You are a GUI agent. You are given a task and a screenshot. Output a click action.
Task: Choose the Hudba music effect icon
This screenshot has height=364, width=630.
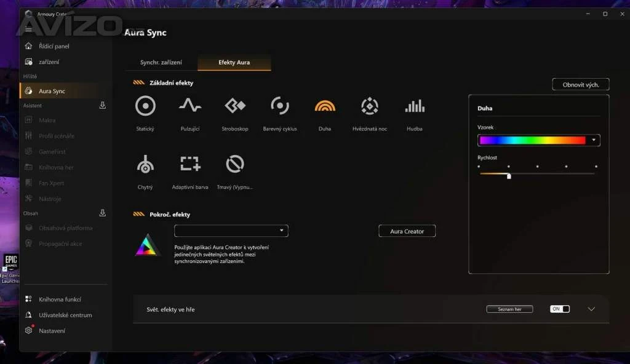pos(415,106)
